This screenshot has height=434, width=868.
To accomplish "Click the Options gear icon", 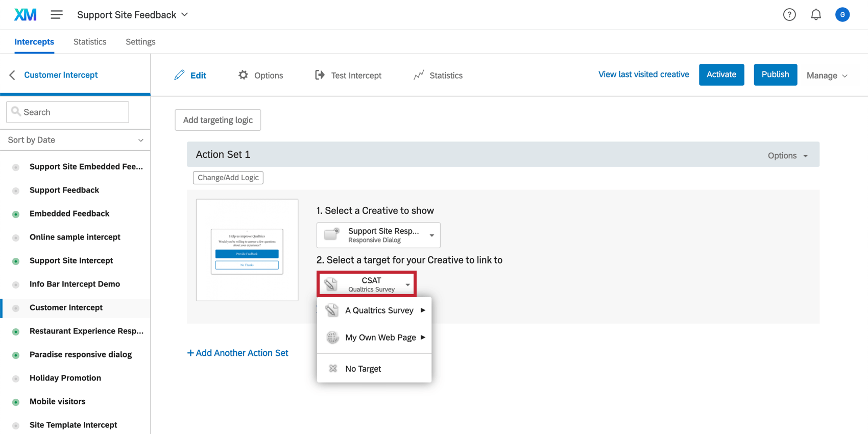I will pyautogui.click(x=243, y=75).
